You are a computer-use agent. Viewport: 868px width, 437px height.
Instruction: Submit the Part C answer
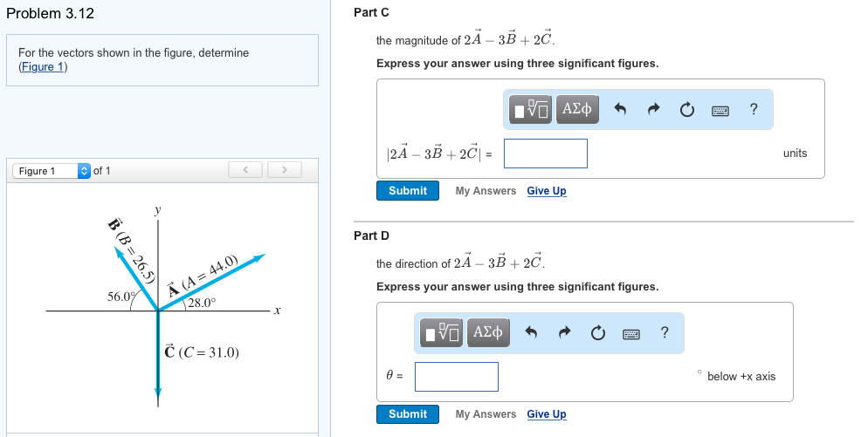(407, 190)
